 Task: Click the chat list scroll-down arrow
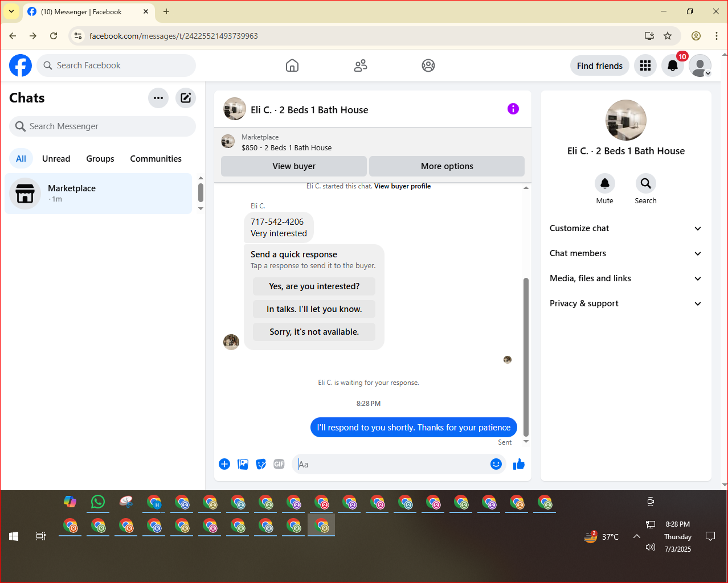tap(201, 209)
